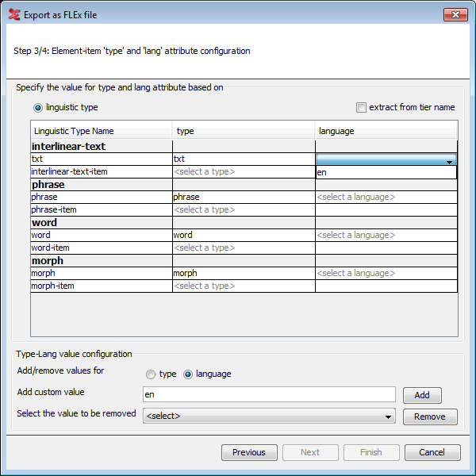Select the bold phrase group row

pos(244,185)
